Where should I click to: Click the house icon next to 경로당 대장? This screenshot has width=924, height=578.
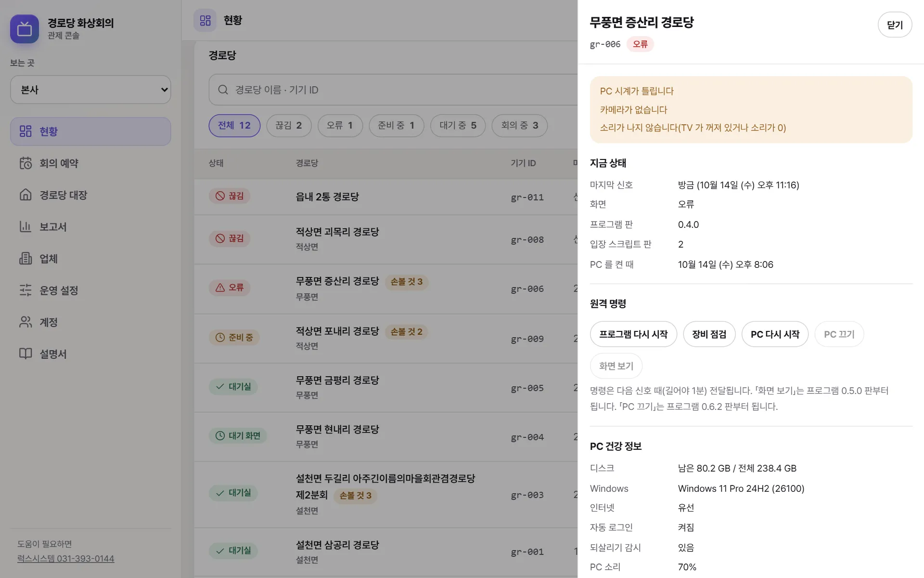coord(26,195)
